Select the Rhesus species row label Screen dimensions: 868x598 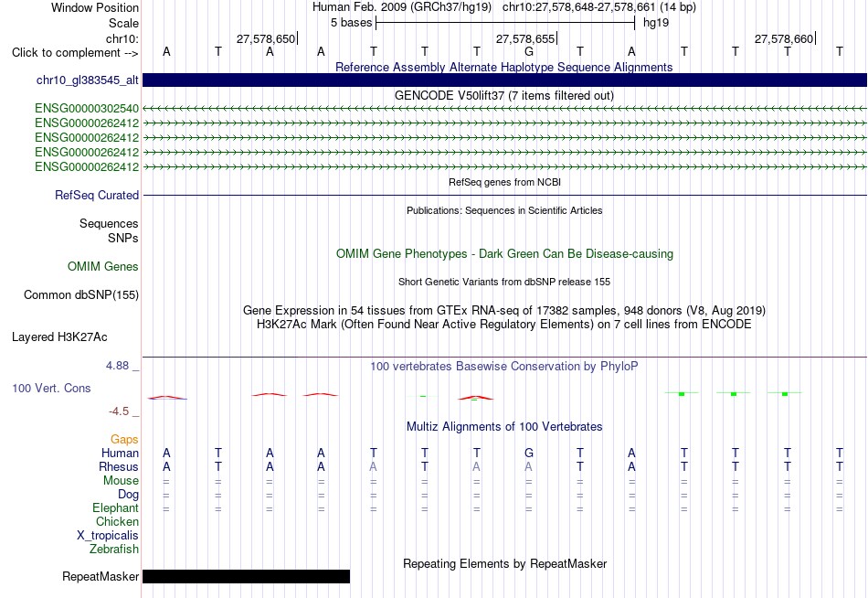point(119,466)
